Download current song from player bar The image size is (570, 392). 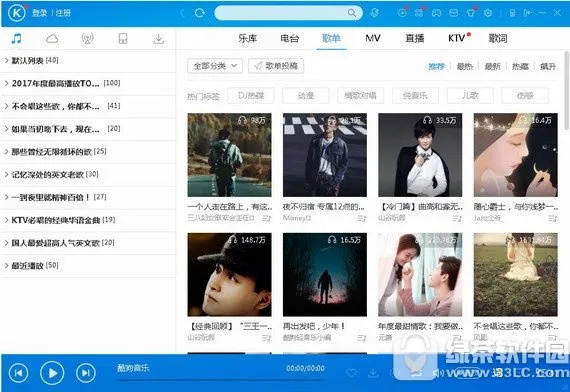[x=373, y=373]
